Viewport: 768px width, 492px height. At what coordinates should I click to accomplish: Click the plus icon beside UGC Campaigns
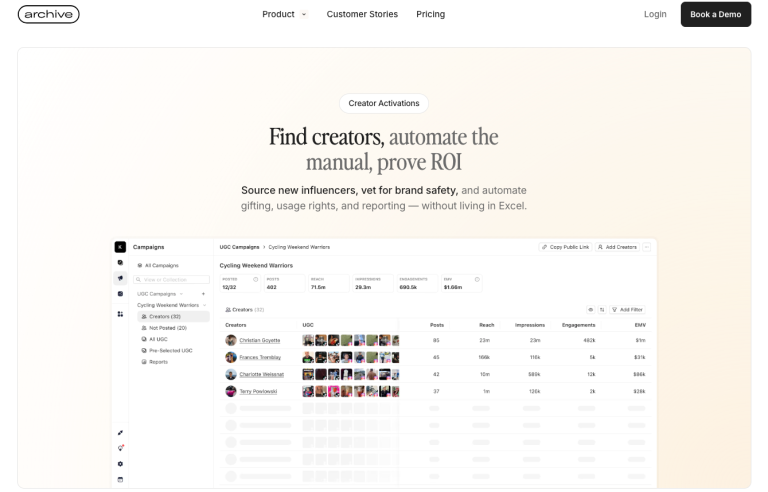pyautogui.click(x=203, y=294)
